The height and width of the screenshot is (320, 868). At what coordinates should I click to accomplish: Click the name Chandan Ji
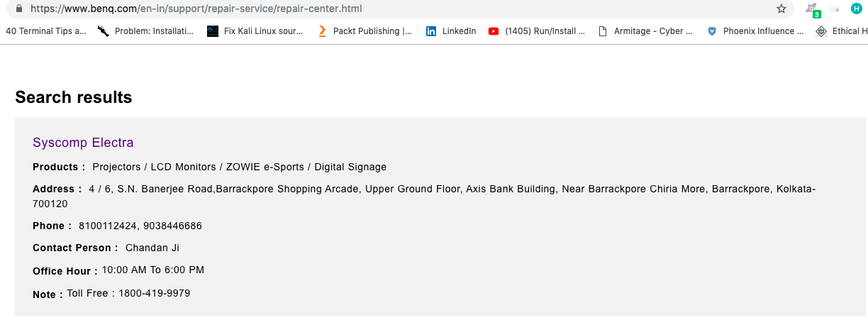pos(152,248)
